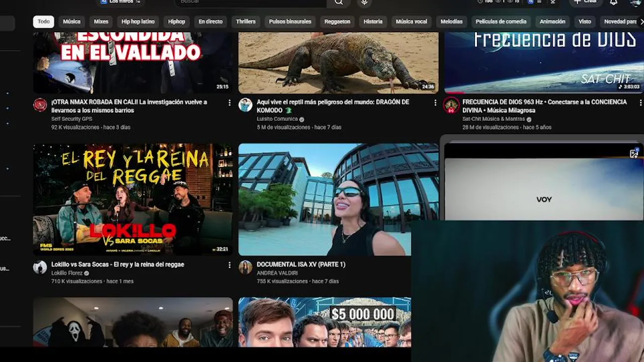Screen dimensions: 644x362
Task: Select the Música vocal chip
Action: click(x=411, y=22)
